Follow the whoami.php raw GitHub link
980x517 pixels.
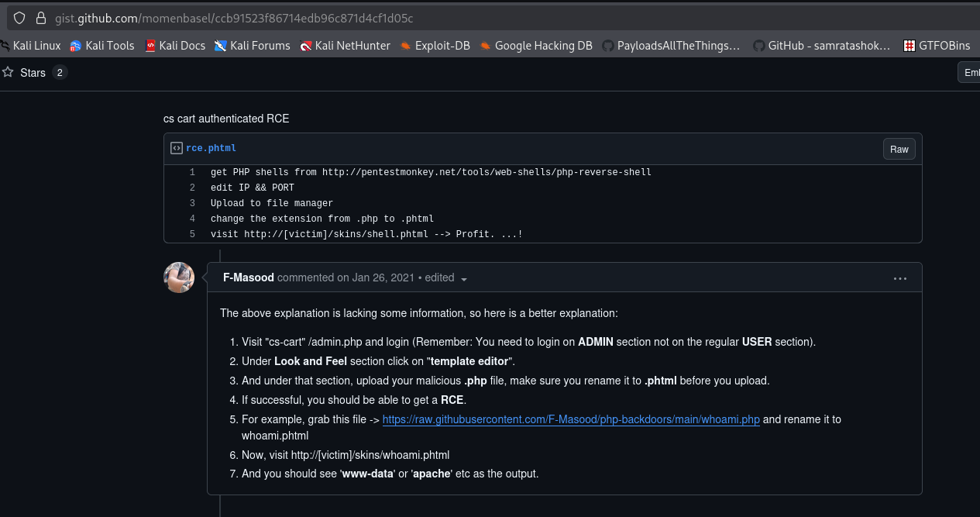[572, 419]
